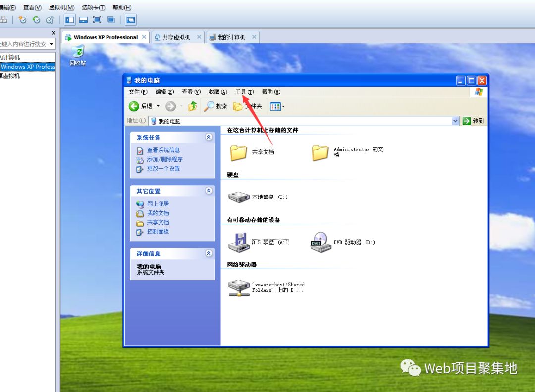Click the 文件夹 folders toolbar button
The width and height of the screenshot is (535, 392).
247,106
